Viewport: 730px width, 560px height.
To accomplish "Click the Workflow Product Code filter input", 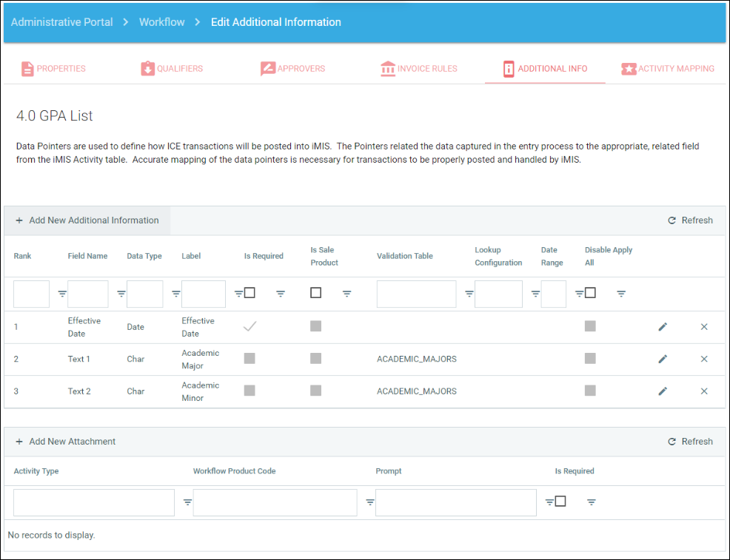I will point(275,502).
